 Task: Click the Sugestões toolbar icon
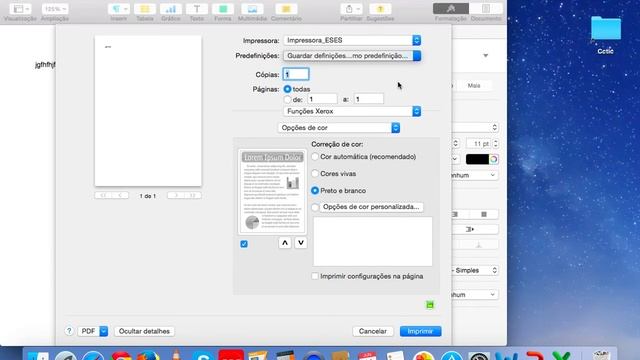point(380,9)
